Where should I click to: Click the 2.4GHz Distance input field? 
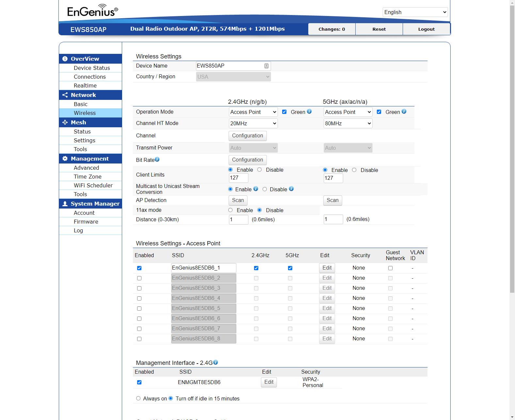(x=238, y=219)
